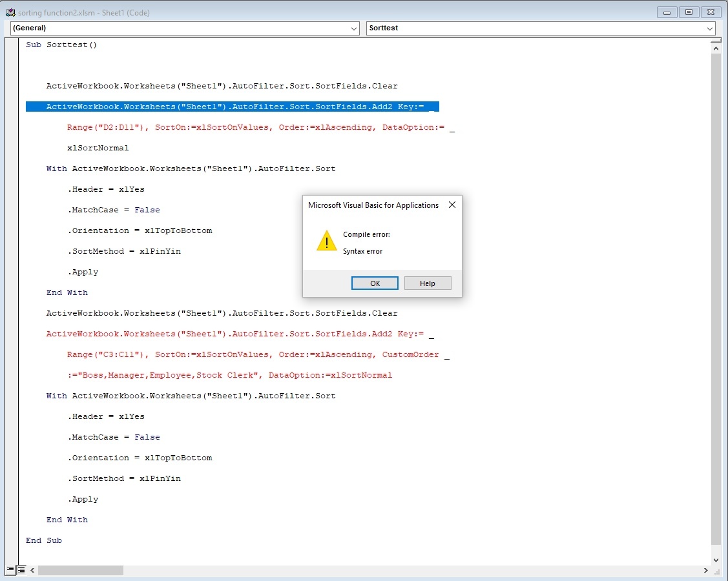
Task: Click the 'Compile error:' message text
Action: pyautogui.click(x=366, y=234)
